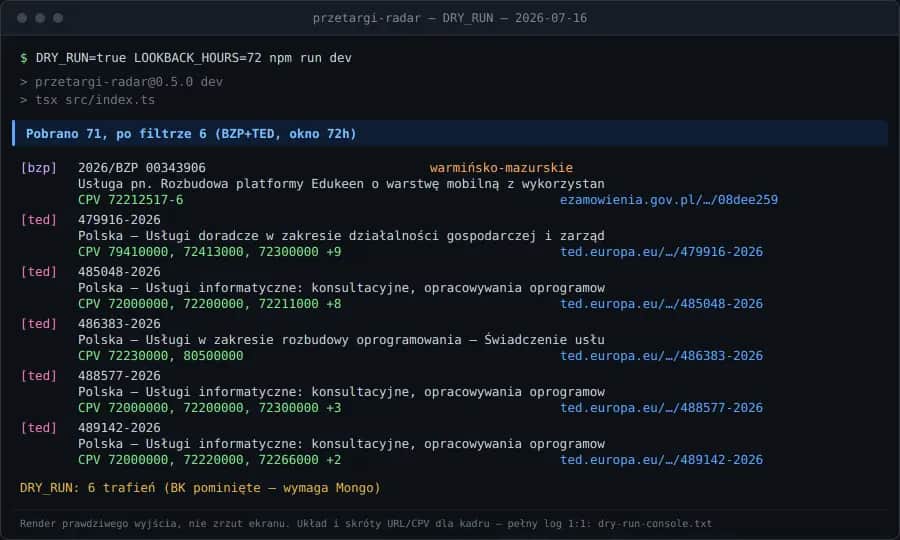The height and width of the screenshot is (540, 900).
Task: Click the summary DRY_RUN: 6 trafień
Action: tap(200, 488)
